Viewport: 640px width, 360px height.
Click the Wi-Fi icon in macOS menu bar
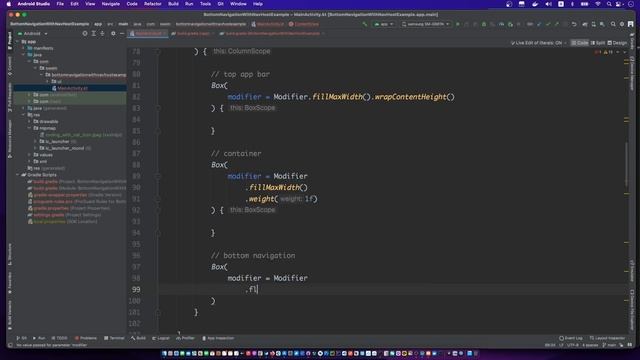click(598, 4)
